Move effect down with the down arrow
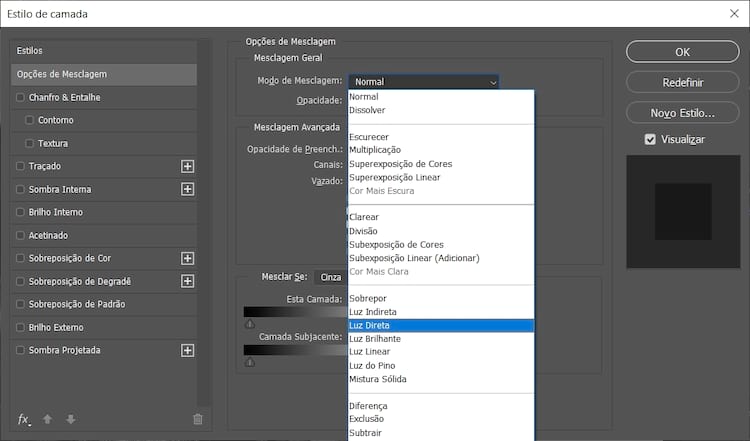750x441 pixels. (71, 419)
